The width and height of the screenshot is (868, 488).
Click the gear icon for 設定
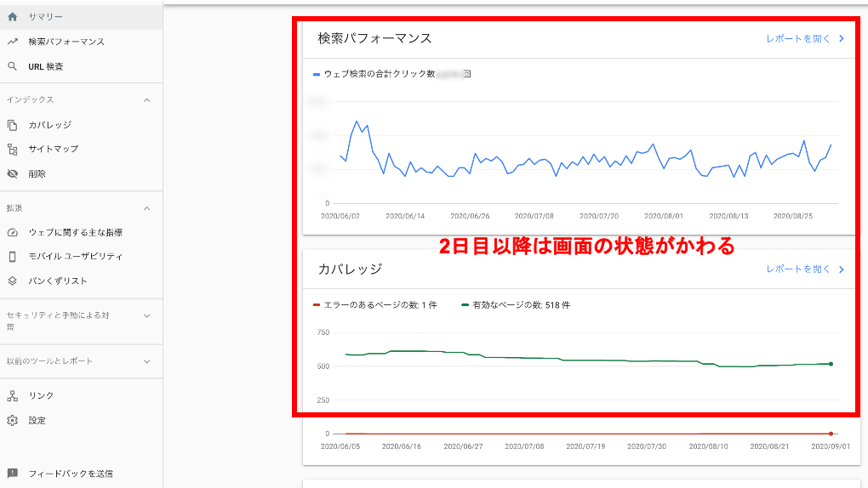(12, 421)
